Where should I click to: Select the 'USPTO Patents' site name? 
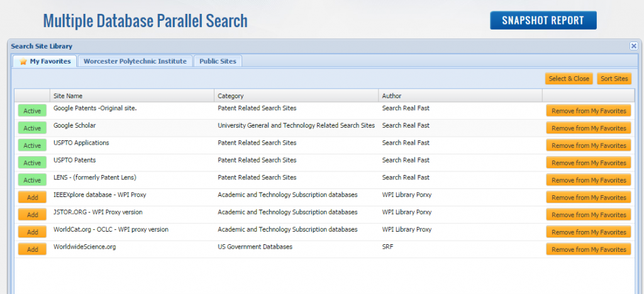click(74, 160)
